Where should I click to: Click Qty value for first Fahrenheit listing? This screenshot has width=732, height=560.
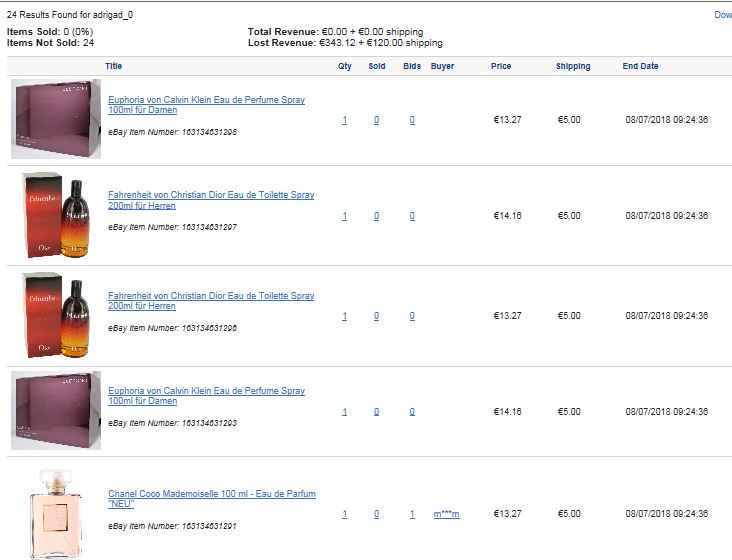click(345, 216)
